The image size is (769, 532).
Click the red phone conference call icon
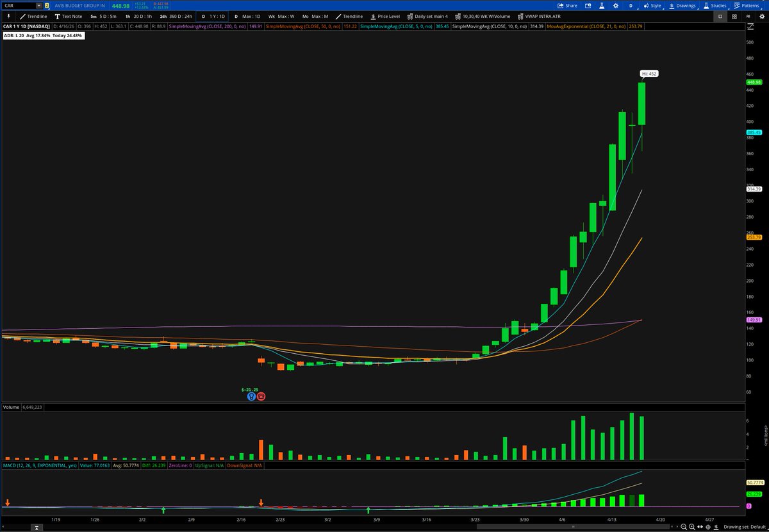tap(261, 397)
